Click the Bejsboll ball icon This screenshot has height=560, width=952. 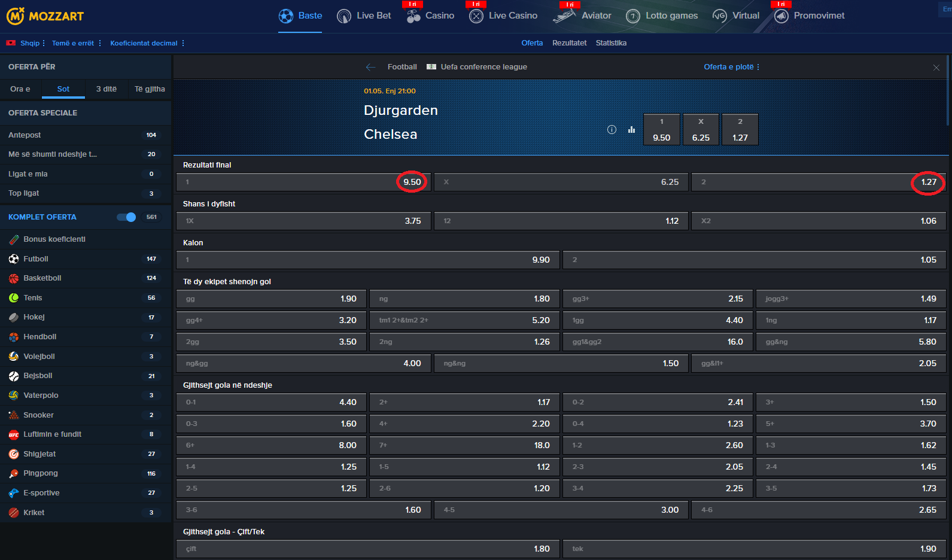(x=14, y=376)
